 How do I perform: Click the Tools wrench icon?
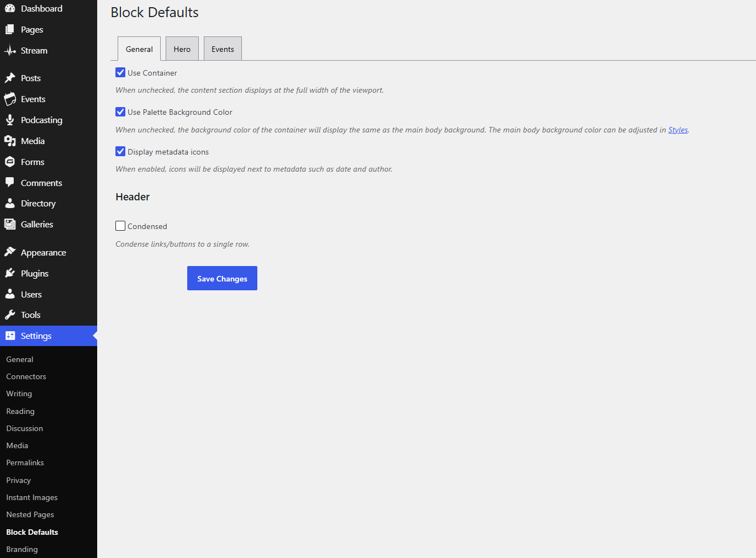pos(10,315)
